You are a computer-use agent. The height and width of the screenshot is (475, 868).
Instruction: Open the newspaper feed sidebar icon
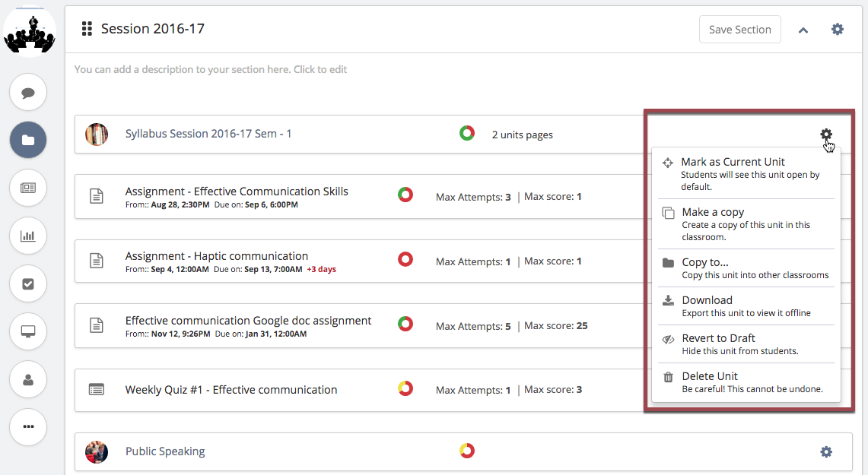point(28,188)
